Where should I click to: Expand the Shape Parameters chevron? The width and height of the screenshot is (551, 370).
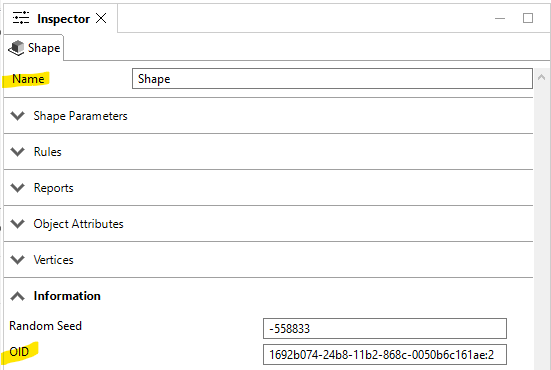pos(17,116)
